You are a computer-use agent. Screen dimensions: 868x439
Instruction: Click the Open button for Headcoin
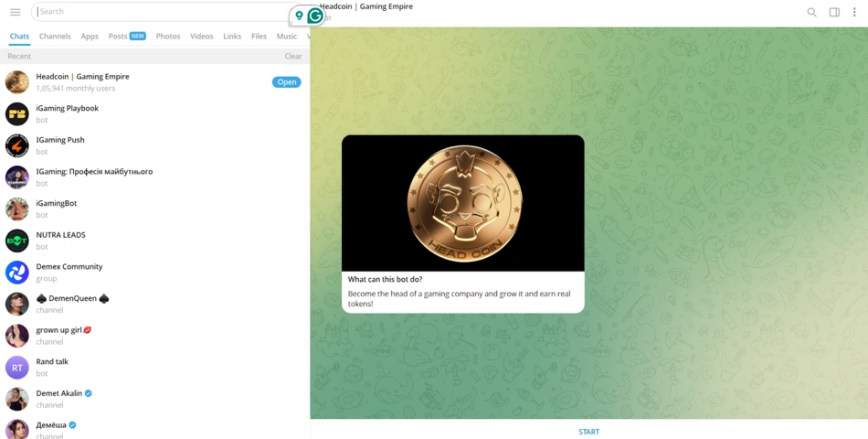286,82
